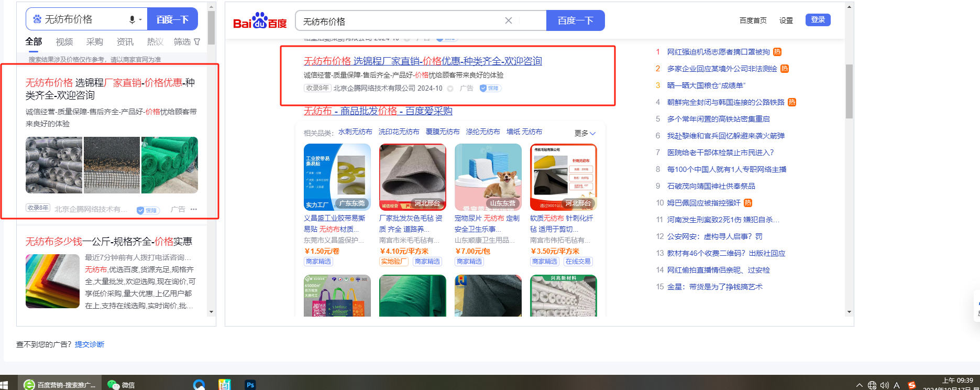The height and width of the screenshot is (390, 980).
Task: Open hot search 每100个中国人就有1人专职网络主播
Action: tap(727, 169)
